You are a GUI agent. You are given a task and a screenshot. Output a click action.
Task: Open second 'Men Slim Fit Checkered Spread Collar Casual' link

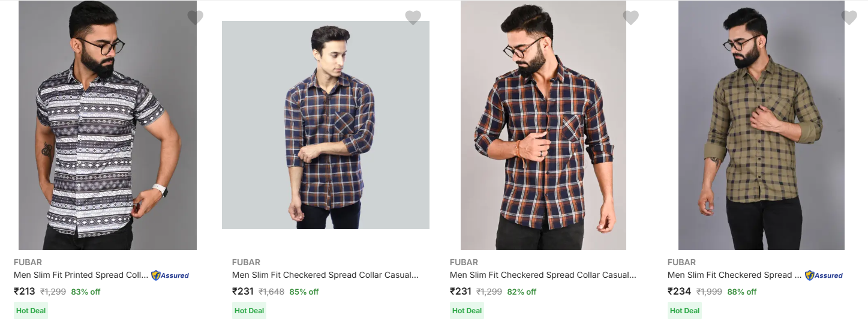tap(325, 275)
